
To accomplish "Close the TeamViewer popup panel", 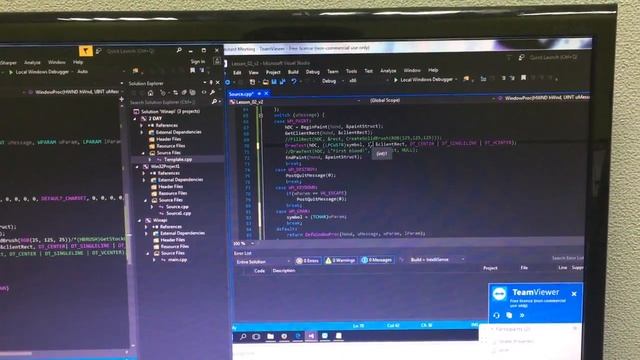I will [574, 294].
